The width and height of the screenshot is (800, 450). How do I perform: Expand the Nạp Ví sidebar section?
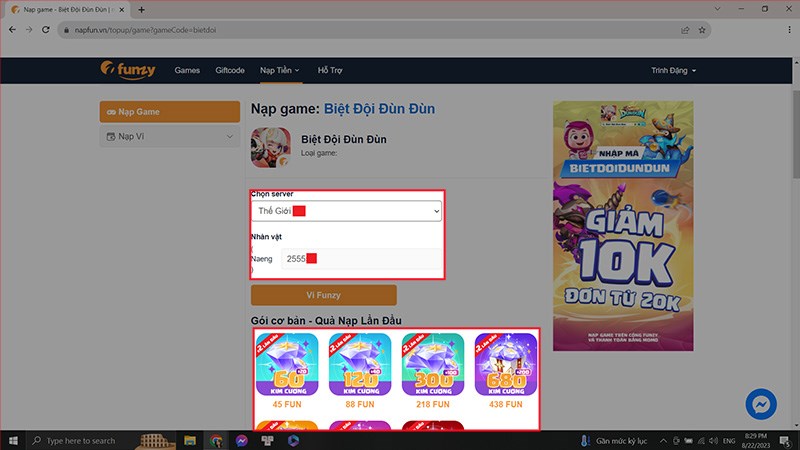pyautogui.click(x=169, y=137)
